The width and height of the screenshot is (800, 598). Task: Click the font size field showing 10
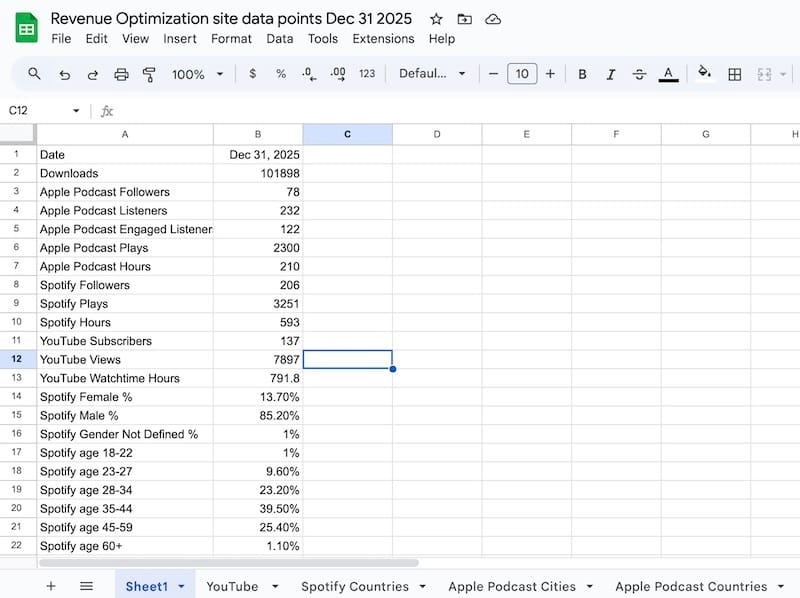[x=521, y=74]
